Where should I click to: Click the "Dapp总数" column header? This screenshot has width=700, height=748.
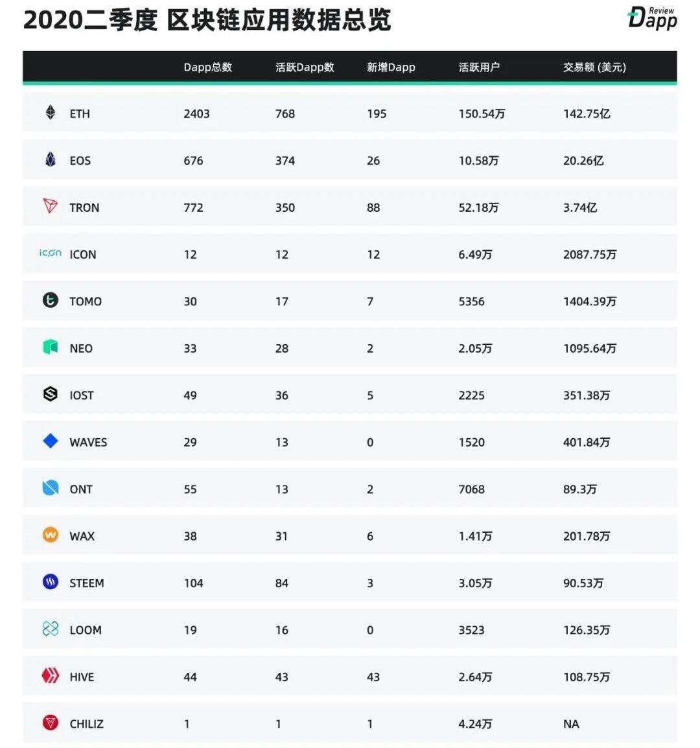207,67
